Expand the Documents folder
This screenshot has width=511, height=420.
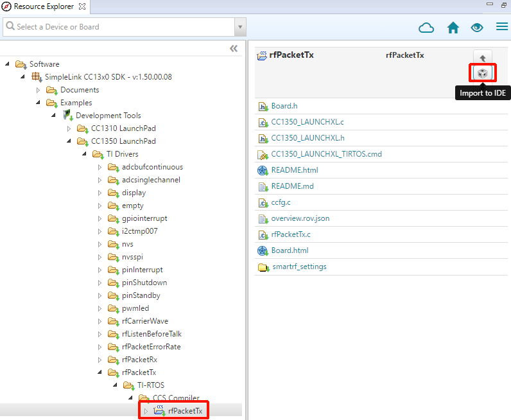click(38, 90)
